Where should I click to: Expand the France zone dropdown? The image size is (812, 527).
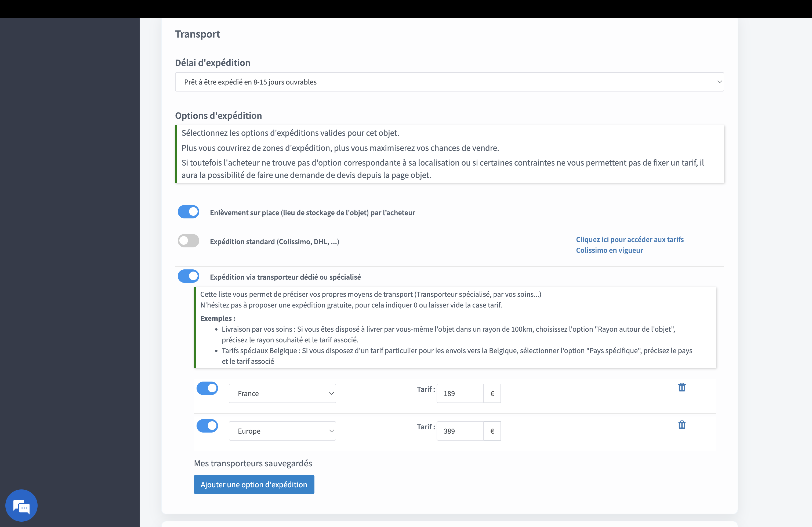click(282, 393)
